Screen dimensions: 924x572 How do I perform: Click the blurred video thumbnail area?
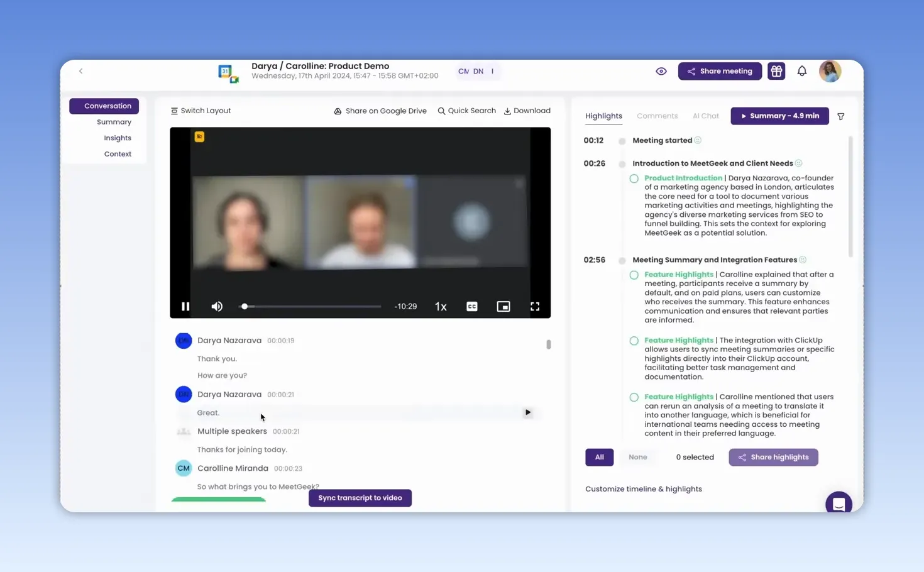coord(360,222)
